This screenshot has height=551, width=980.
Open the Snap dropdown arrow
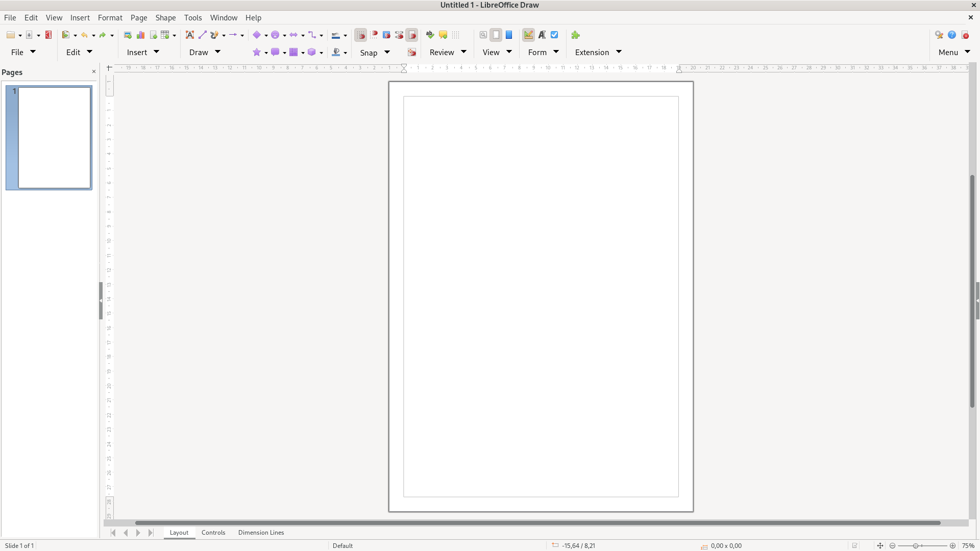387,52
